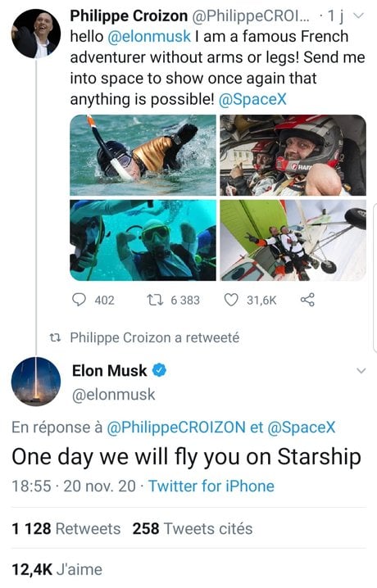Screen dimensions: 377x588
Task: View the 1 128 Retweets list
Action: click(66, 529)
